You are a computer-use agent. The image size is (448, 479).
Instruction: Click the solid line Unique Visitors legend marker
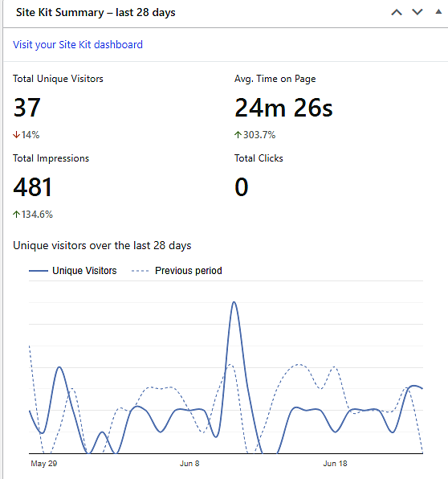click(39, 271)
